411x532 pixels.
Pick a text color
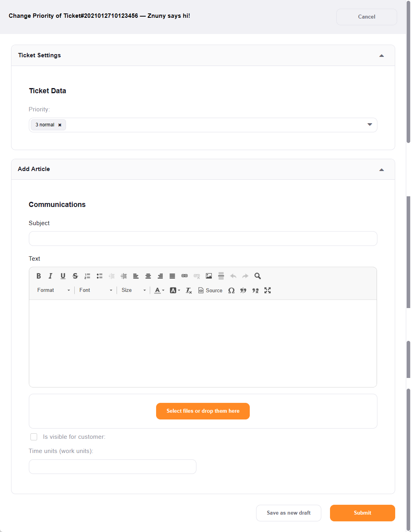point(159,290)
